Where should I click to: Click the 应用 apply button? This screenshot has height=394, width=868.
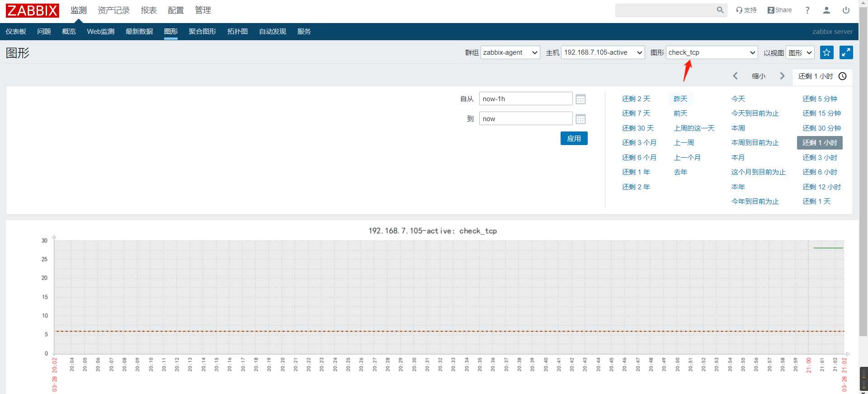574,138
